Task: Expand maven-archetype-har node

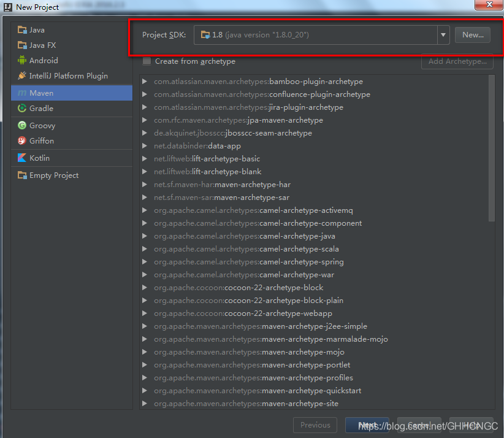Action: point(145,184)
